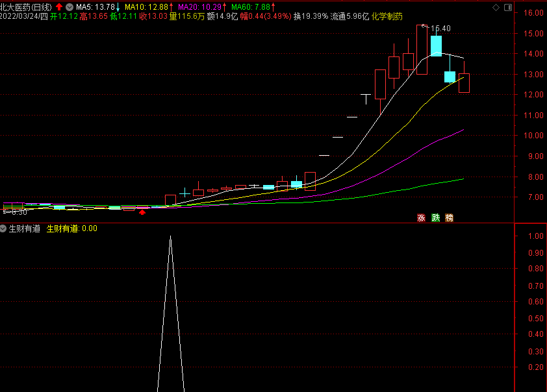Click the 10.00 price axis label
This screenshot has width=547, height=392.
(x=534, y=136)
